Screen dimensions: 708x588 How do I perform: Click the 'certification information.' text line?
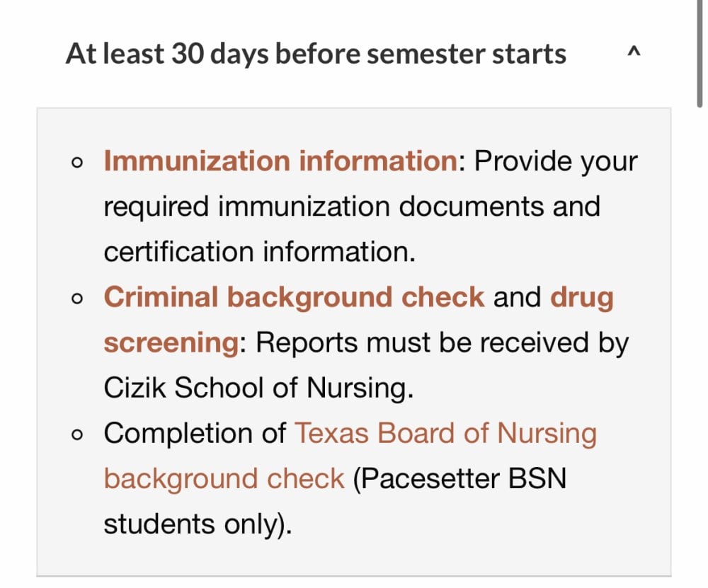click(259, 251)
